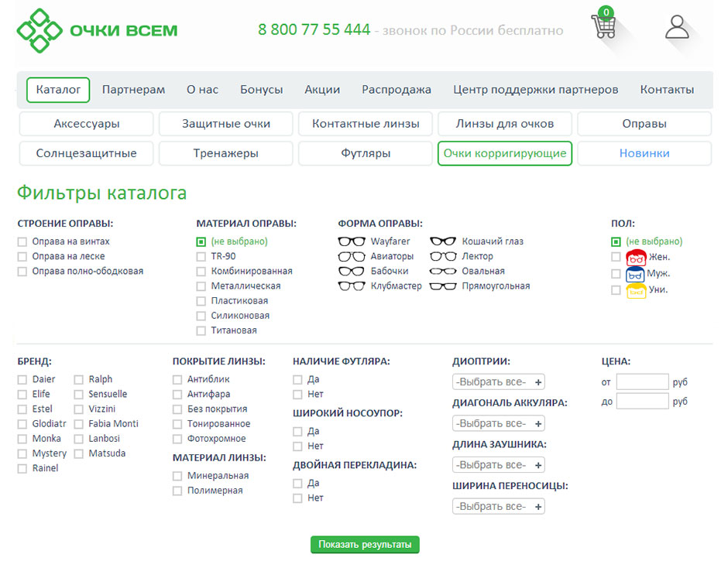Enable the Антиблик lens coating checkbox
The image size is (728, 561).
pyautogui.click(x=177, y=380)
